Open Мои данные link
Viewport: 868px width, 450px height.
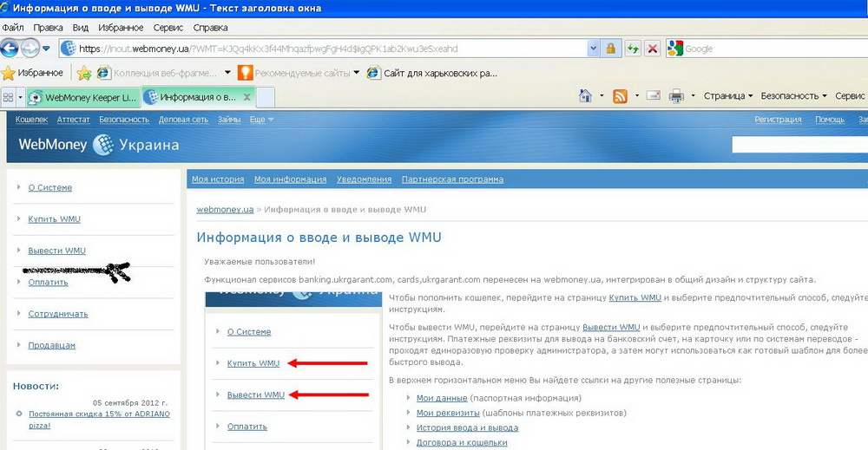point(442,398)
